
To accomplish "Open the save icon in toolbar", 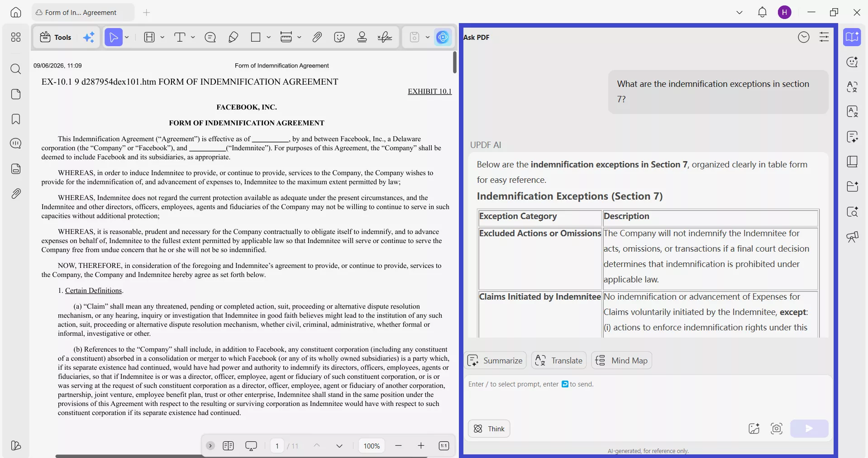I will click(415, 37).
